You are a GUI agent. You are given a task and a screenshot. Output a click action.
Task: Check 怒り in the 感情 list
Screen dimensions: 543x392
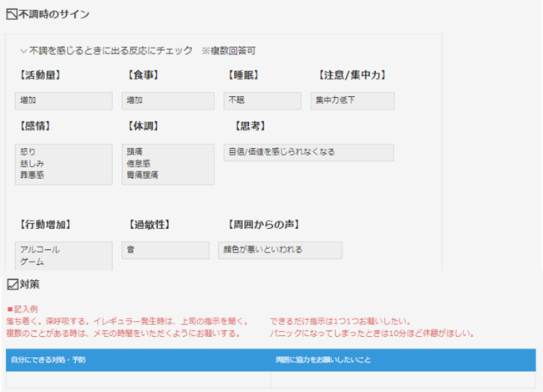coord(28,153)
